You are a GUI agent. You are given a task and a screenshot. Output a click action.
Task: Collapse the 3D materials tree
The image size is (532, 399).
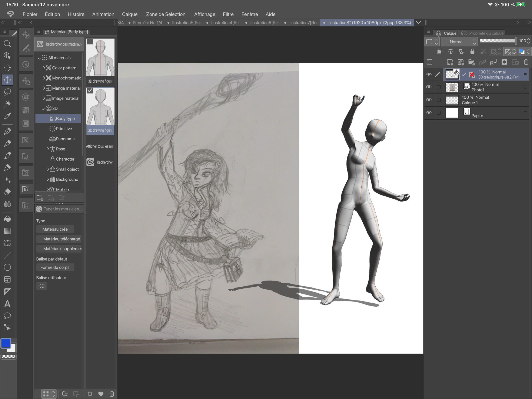(x=43, y=109)
